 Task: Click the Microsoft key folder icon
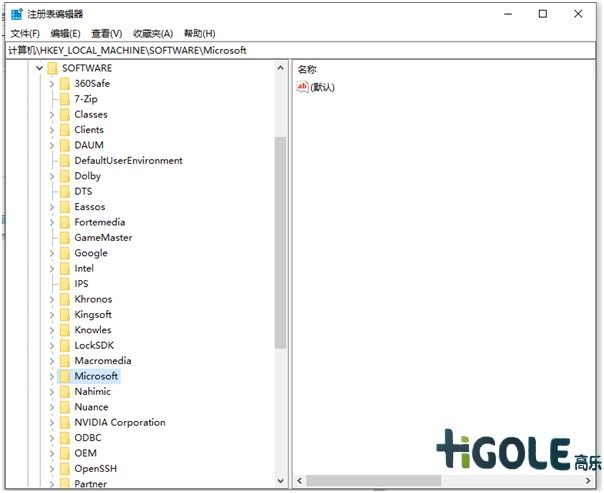pyautogui.click(x=64, y=376)
